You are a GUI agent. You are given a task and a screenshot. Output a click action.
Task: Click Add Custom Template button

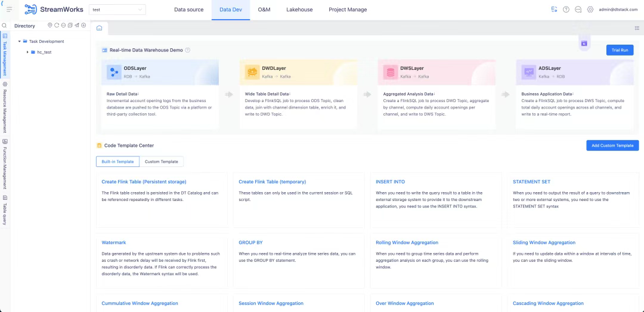point(612,146)
